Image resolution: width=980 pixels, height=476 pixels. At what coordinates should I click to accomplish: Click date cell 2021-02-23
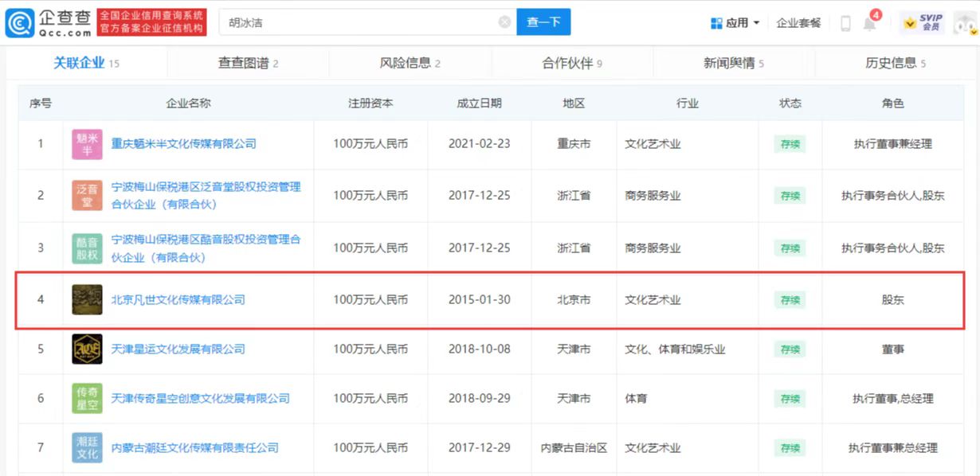tap(479, 144)
